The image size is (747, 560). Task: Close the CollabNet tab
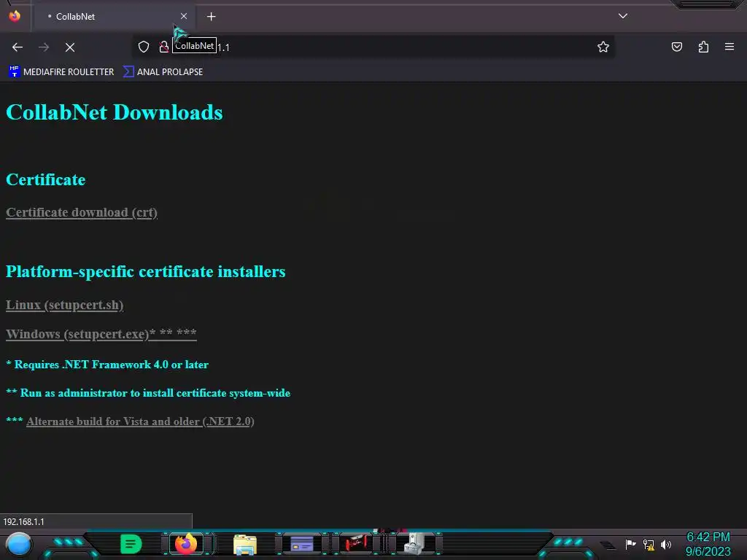coord(184,16)
